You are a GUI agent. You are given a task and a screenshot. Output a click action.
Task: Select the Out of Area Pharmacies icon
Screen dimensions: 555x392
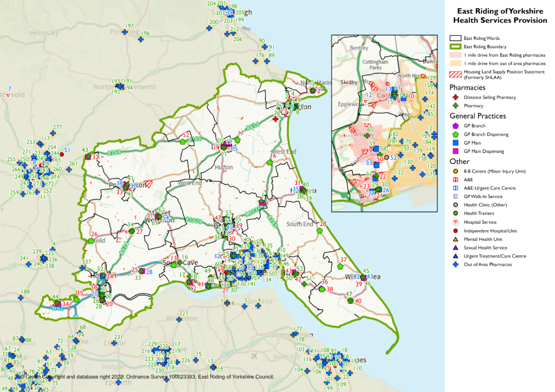[x=456, y=264]
